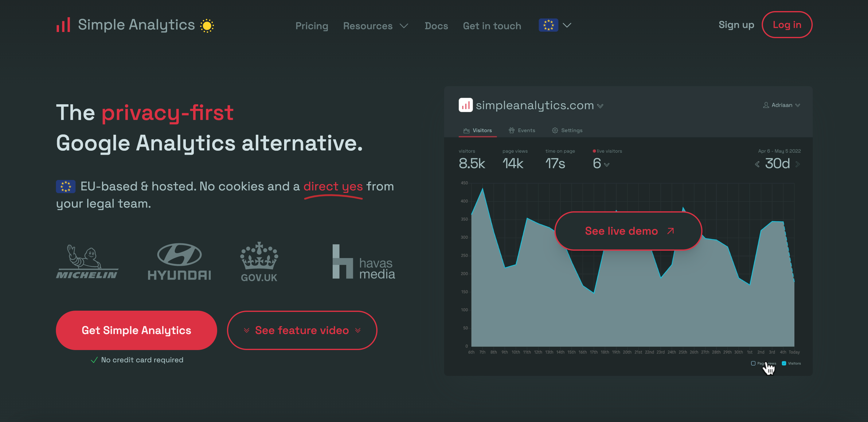Click the GOV.UK crown logo
Viewport: 868px width, 422px height.
click(x=259, y=262)
